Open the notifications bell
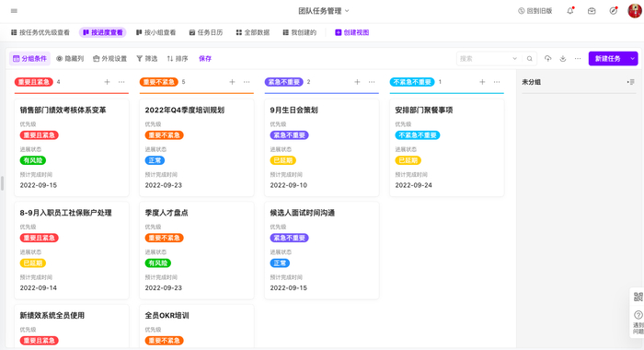 click(570, 11)
